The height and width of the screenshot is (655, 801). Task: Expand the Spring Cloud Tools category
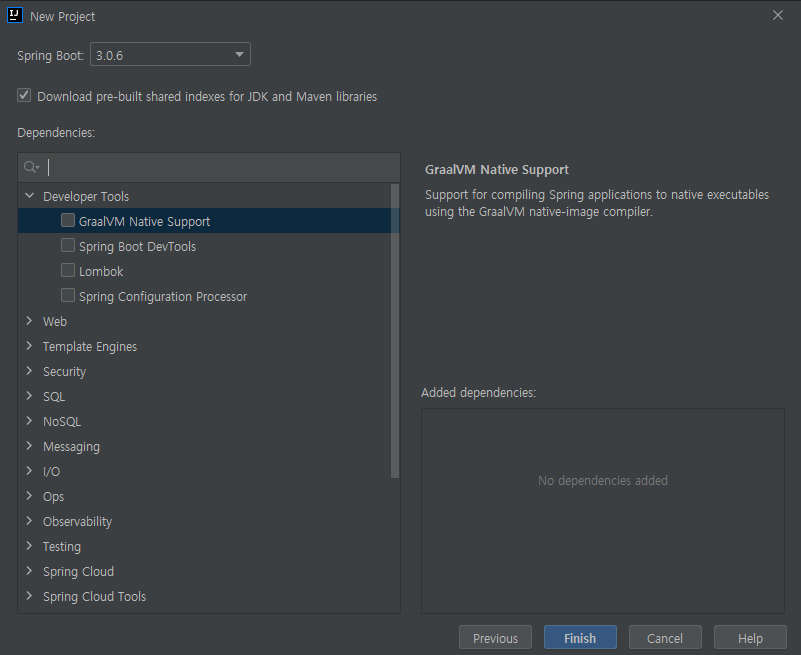click(30, 596)
